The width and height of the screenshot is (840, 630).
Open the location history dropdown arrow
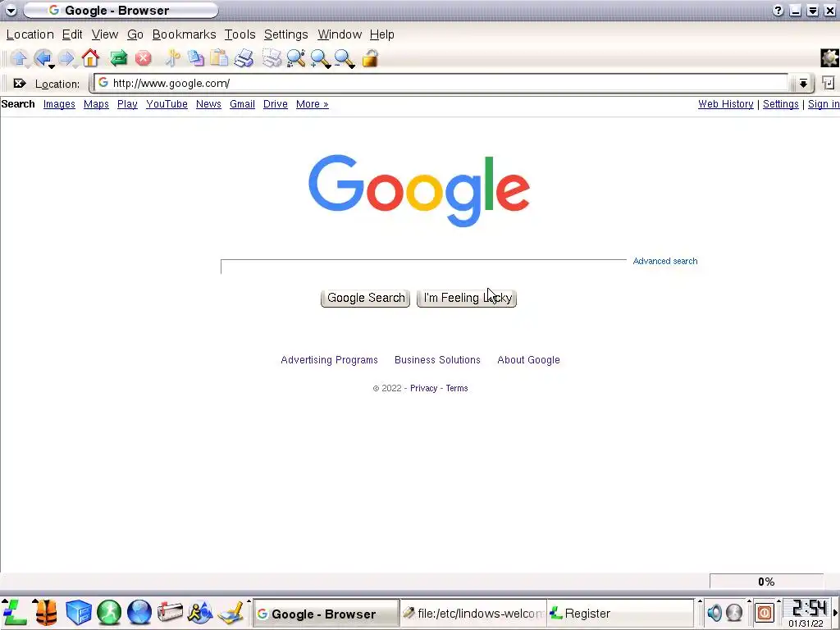803,83
